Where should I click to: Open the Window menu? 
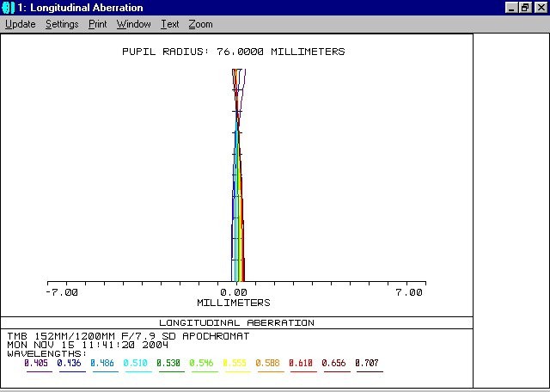tap(133, 24)
